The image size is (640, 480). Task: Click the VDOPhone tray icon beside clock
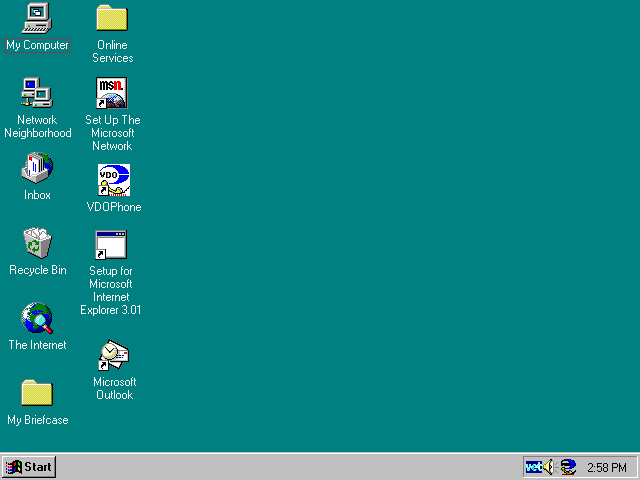[568, 467]
